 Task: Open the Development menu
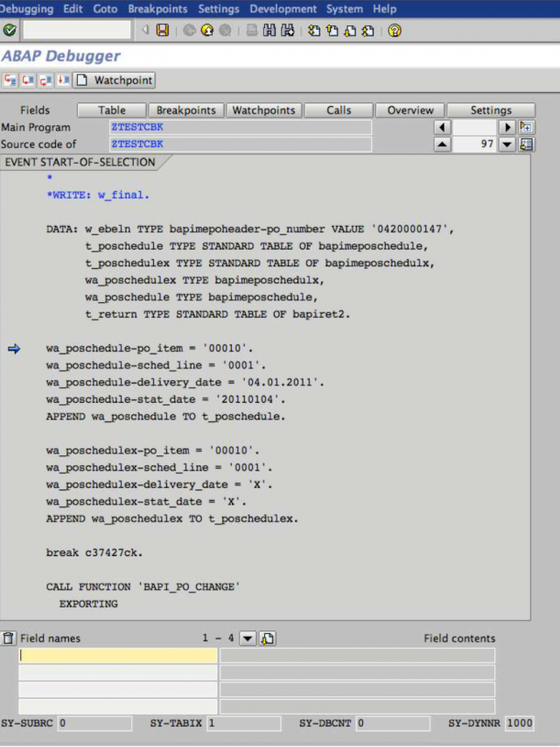[x=283, y=9]
